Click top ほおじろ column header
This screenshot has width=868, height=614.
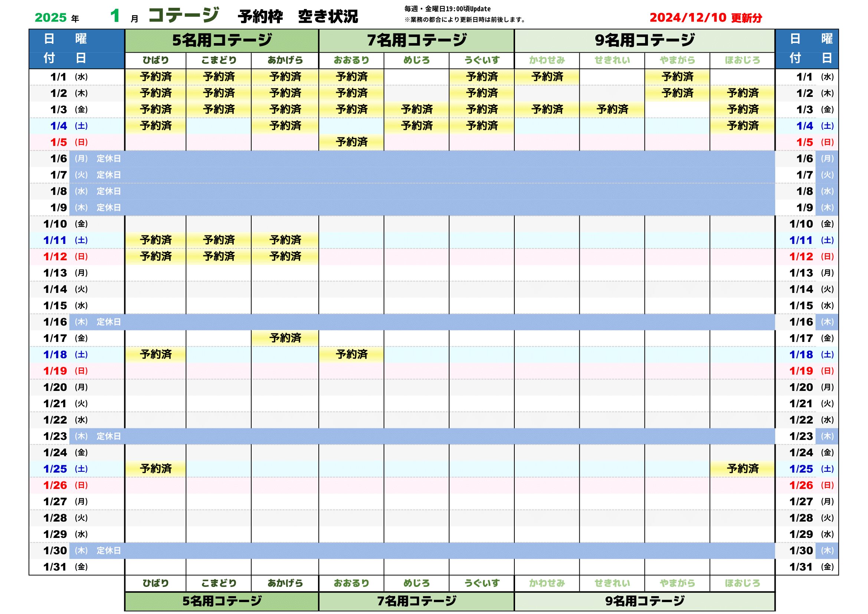tap(743, 60)
